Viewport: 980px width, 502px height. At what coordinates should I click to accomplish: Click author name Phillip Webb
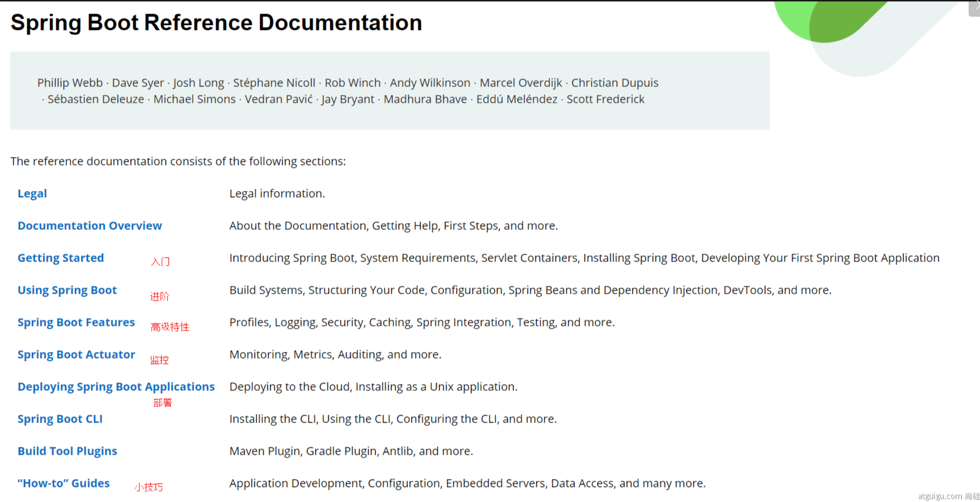pyautogui.click(x=70, y=83)
